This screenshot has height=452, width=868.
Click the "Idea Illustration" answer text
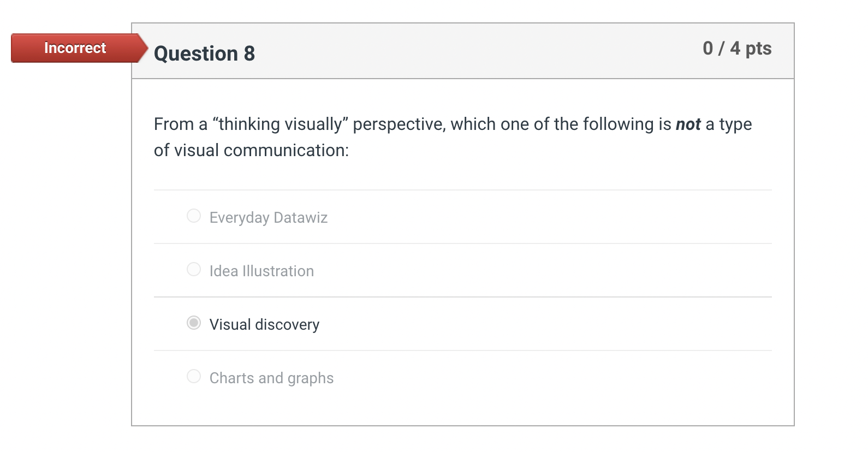(x=261, y=271)
